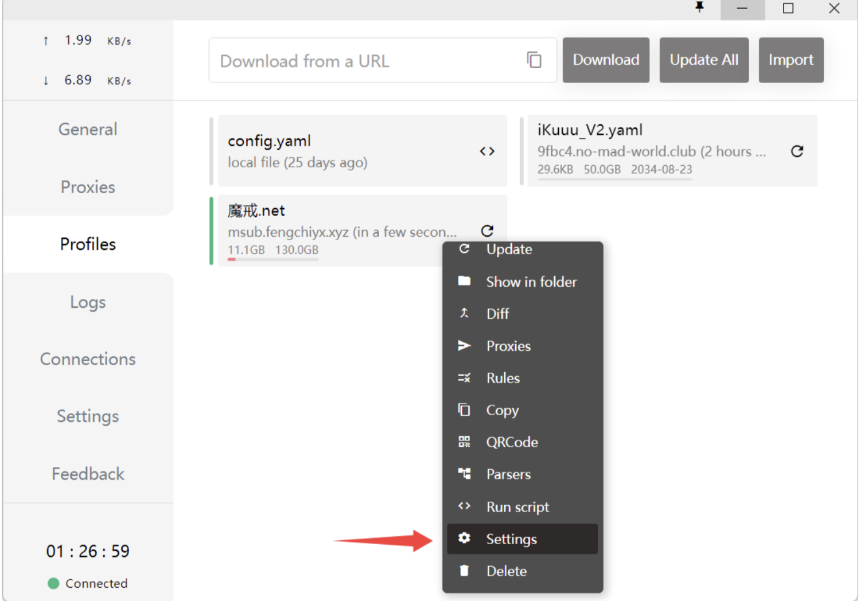This screenshot has height=601, width=868.
Task: Open the Connections tab
Action: click(88, 359)
